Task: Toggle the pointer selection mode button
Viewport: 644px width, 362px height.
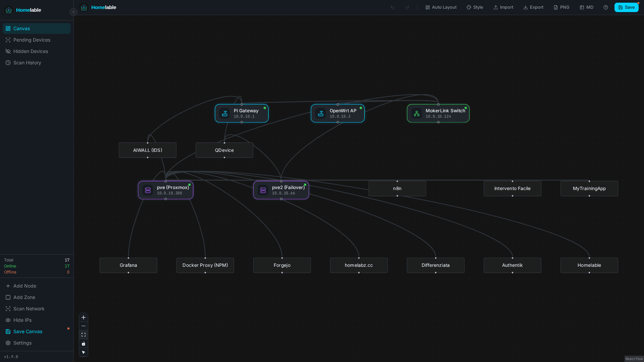Action: [x=84, y=352]
